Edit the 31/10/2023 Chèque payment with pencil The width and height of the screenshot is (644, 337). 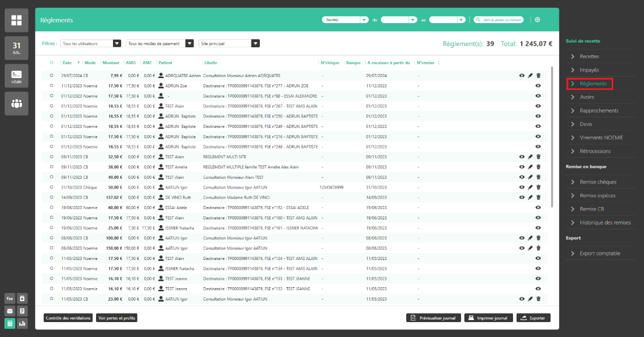[x=530, y=188]
